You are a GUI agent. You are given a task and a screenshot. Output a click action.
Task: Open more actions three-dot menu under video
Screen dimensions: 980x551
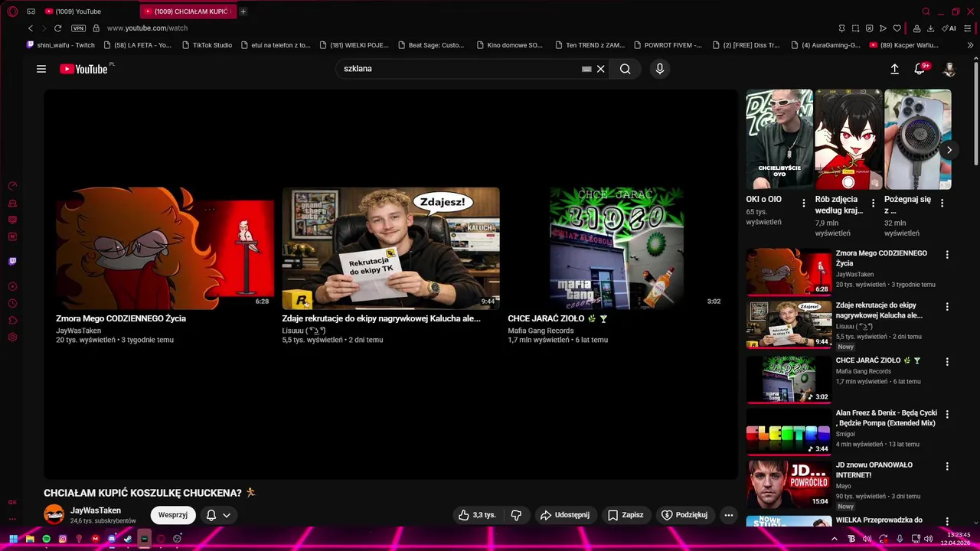[x=729, y=515]
